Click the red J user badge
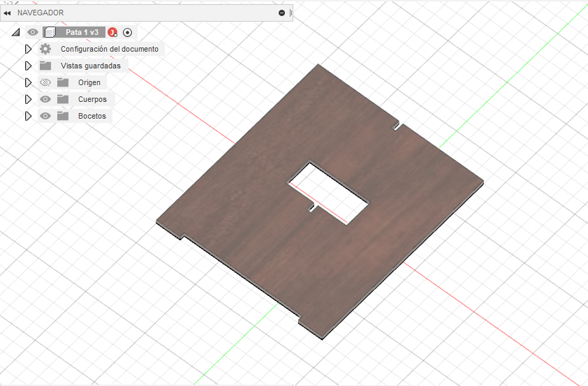Viewport: 588px width, 386px height. [x=112, y=33]
